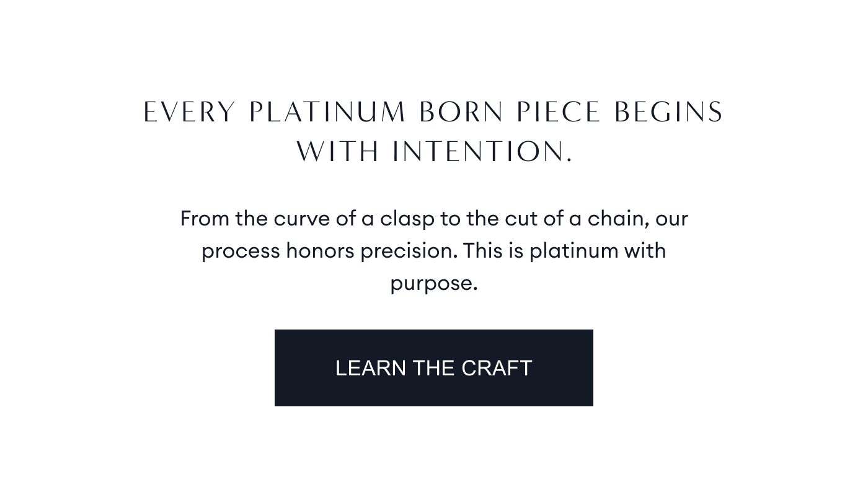Image resolution: width=868 pixels, height=498 pixels.
Task: Click the word EVERY in the heading
Action: [190, 113]
